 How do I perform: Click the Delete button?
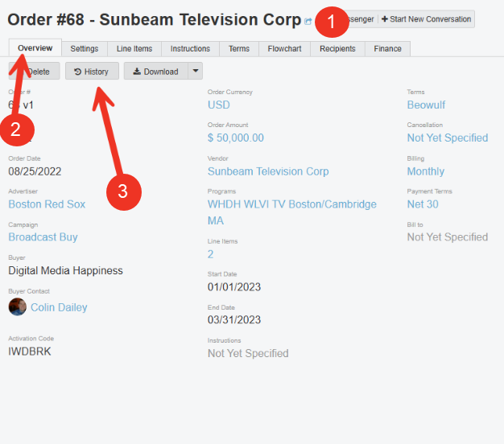point(34,71)
